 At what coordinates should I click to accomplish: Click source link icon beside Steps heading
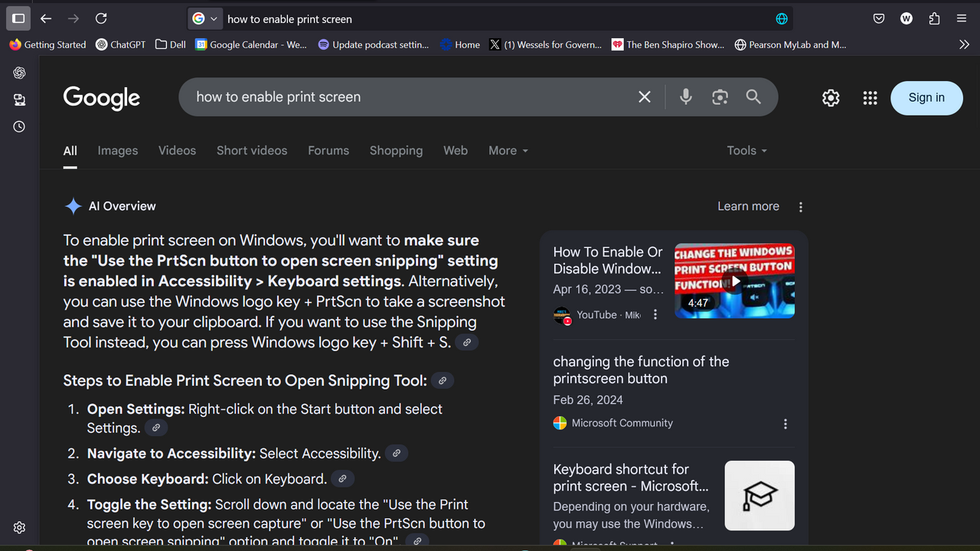443,381
